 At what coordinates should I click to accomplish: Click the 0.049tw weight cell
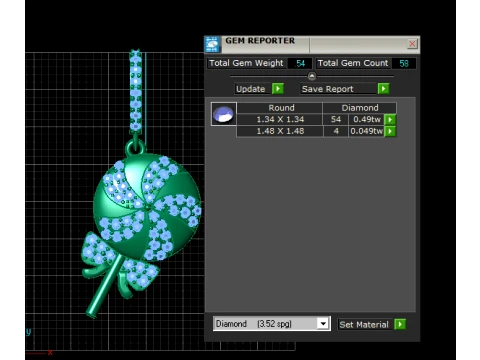tap(366, 131)
